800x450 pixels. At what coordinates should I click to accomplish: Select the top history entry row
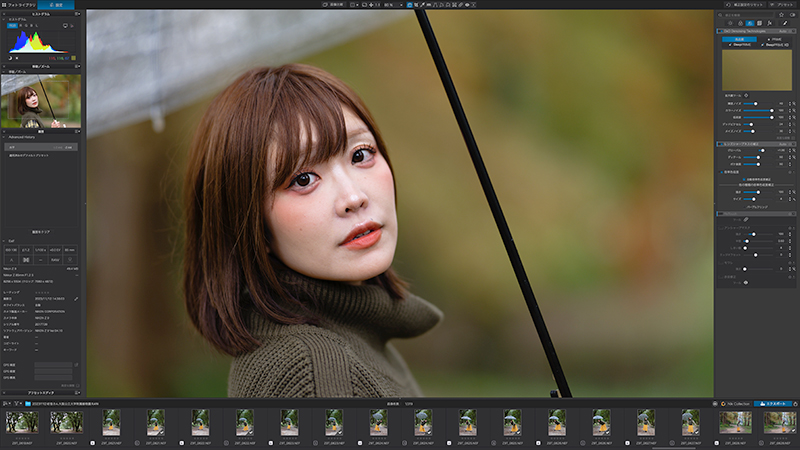click(41, 147)
